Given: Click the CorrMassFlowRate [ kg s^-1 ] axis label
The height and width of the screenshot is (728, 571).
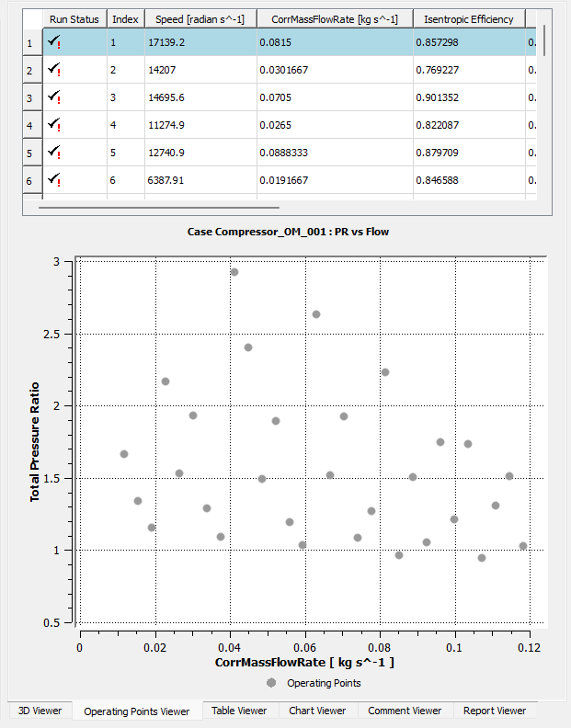Looking at the screenshot, I should (x=304, y=662).
